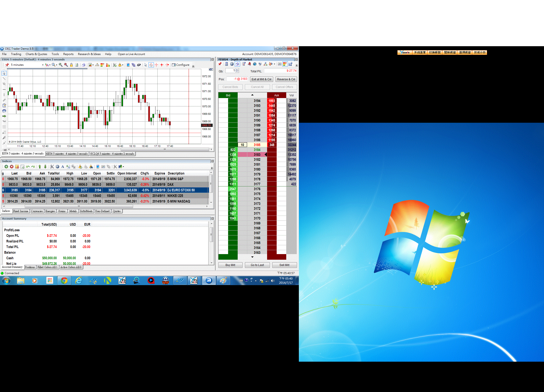The width and height of the screenshot is (544, 392).
Task: Click the refresh page icon in chart toolbar
Action: pyautogui.click(x=77, y=65)
